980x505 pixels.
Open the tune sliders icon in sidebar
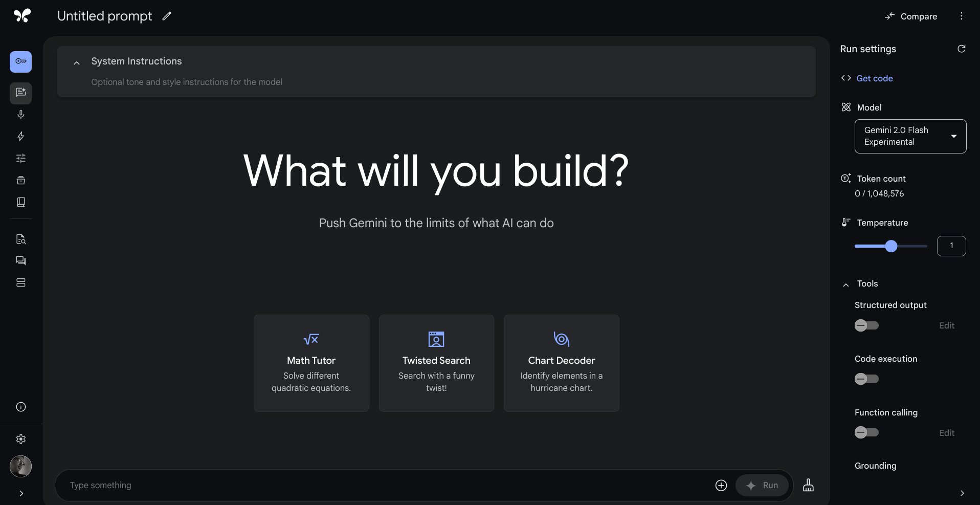tap(21, 158)
